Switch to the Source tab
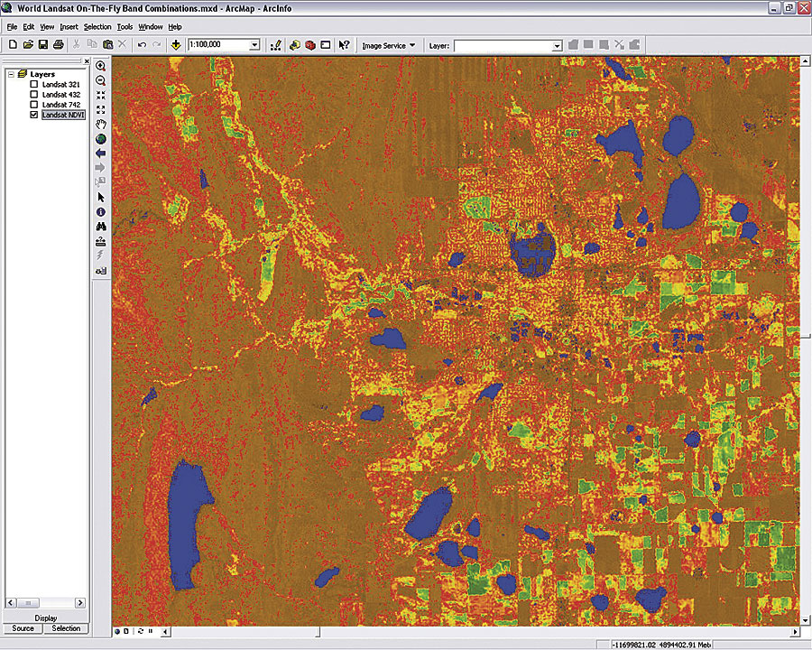The width and height of the screenshot is (812, 650). tap(23, 628)
